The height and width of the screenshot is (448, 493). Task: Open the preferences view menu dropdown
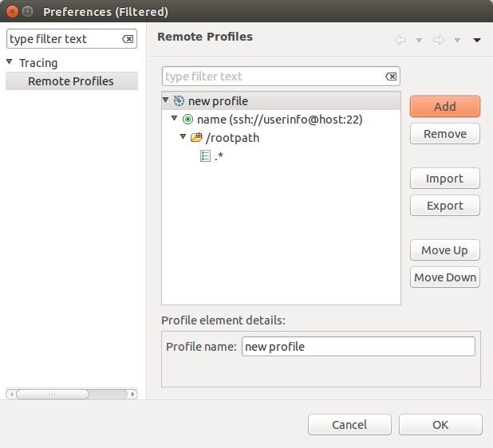(x=477, y=40)
